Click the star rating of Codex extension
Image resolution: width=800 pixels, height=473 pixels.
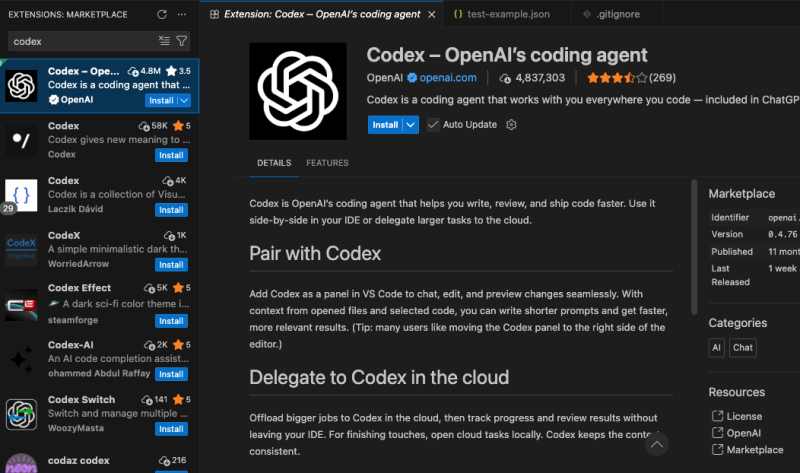click(x=616, y=77)
